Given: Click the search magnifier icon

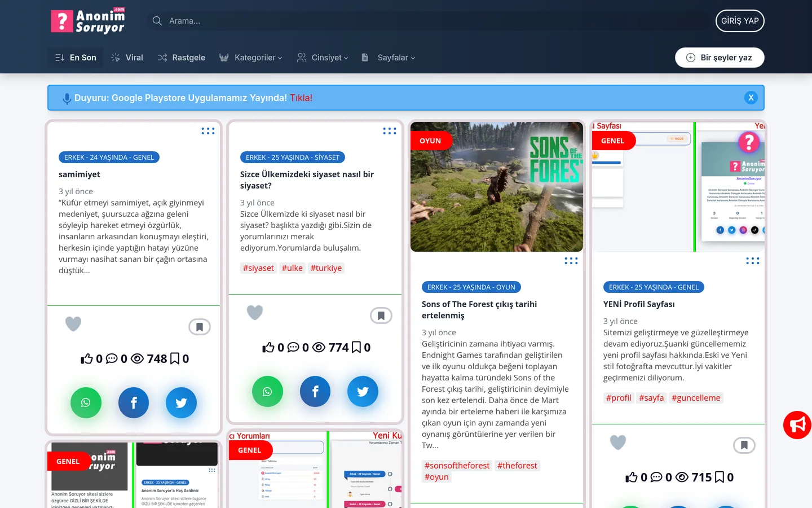Looking at the screenshot, I should 157,21.
